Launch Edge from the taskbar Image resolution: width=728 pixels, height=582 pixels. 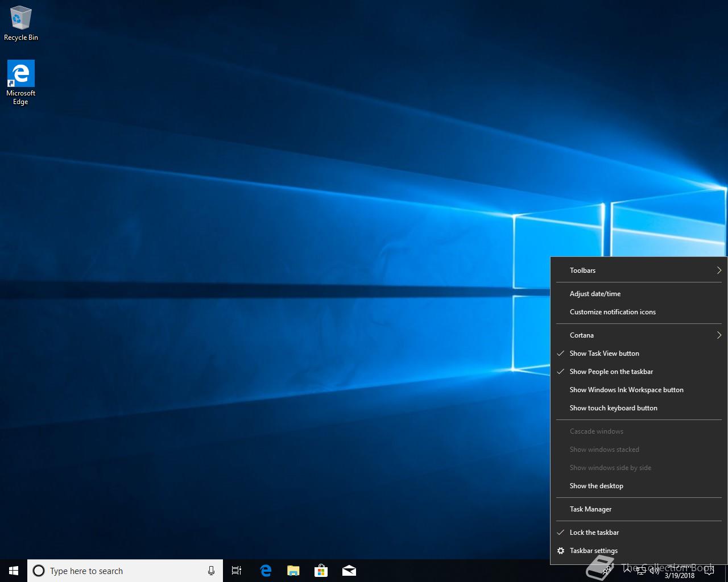click(266, 571)
